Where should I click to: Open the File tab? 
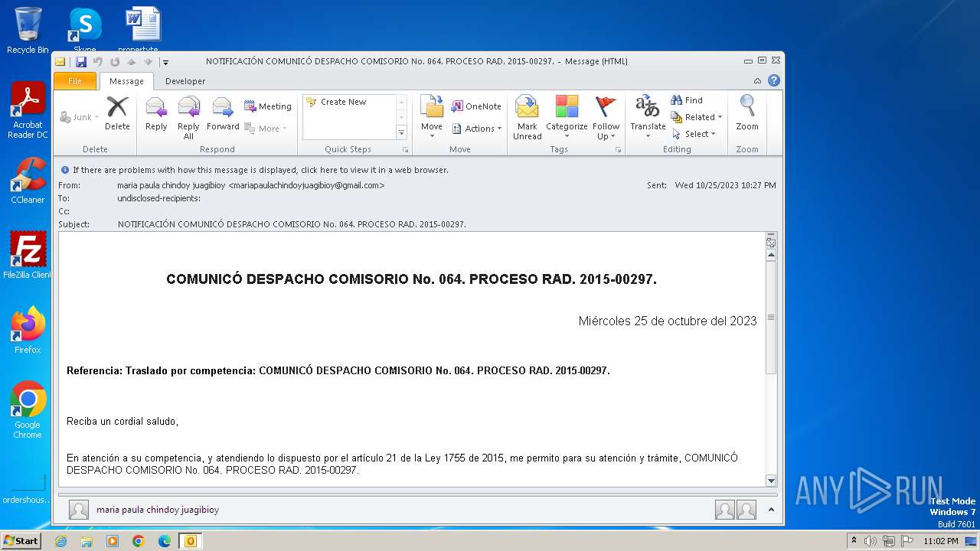point(75,81)
